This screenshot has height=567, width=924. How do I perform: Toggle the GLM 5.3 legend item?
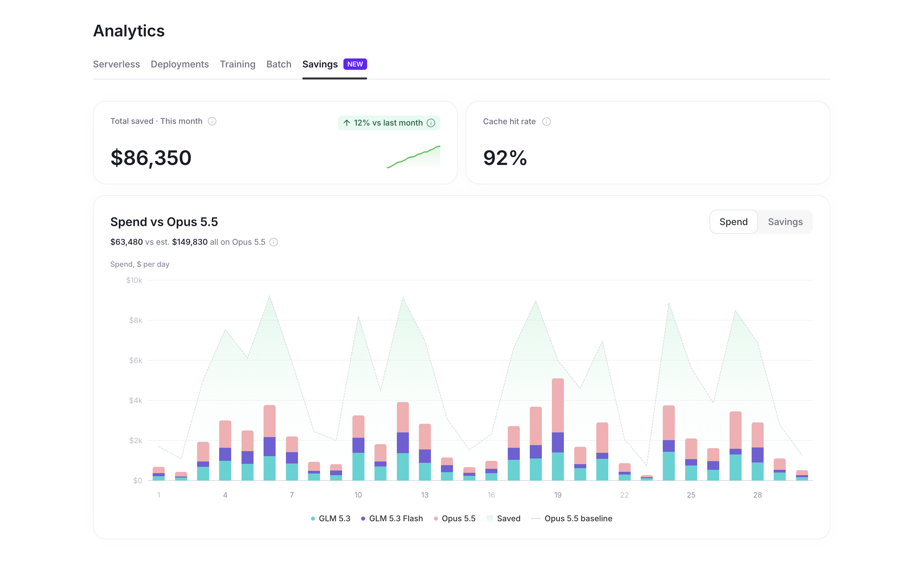(x=330, y=518)
